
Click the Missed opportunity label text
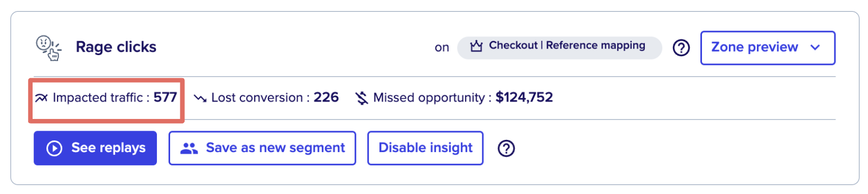click(429, 98)
